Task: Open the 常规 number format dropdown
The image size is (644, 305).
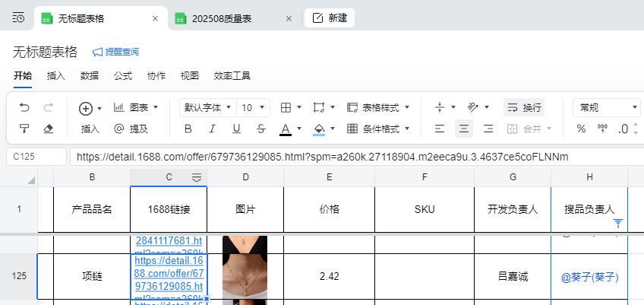Action: pyautogui.click(x=606, y=107)
